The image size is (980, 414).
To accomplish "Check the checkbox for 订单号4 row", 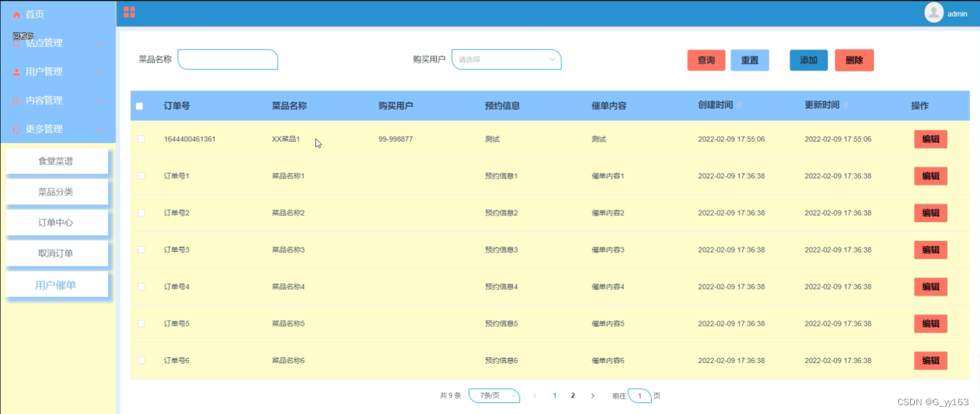I will [142, 286].
